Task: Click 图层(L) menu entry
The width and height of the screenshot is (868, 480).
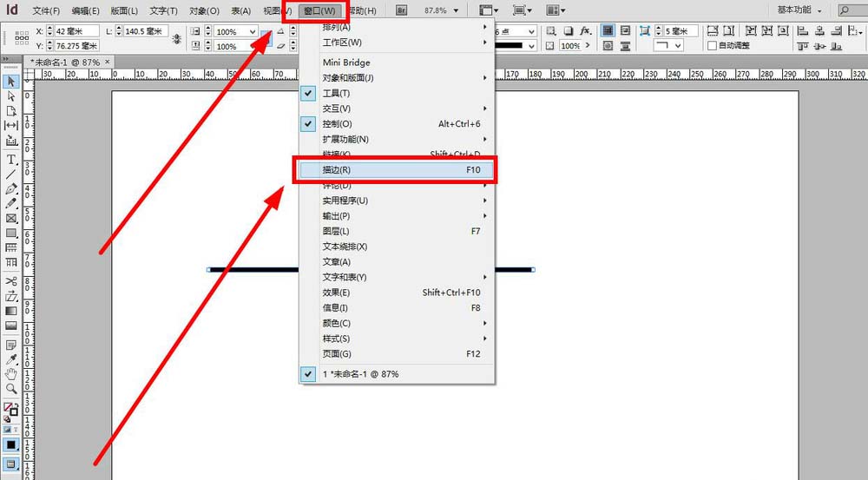Action: coord(336,231)
